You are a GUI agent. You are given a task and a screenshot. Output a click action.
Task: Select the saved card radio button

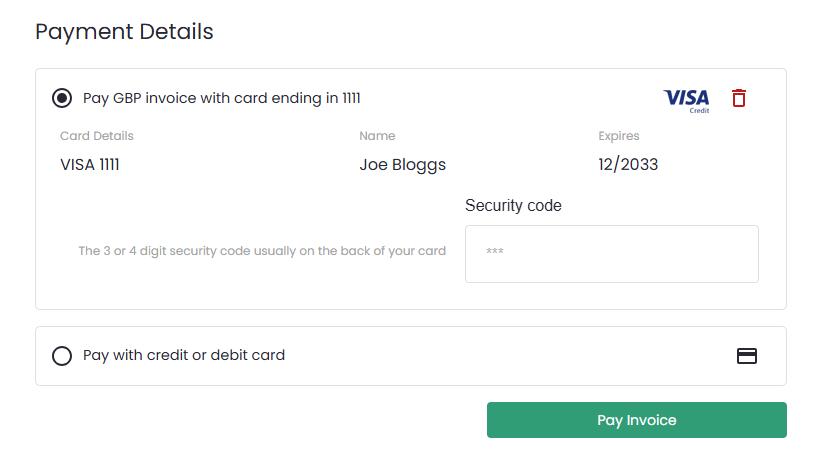[x=62, y=98]
